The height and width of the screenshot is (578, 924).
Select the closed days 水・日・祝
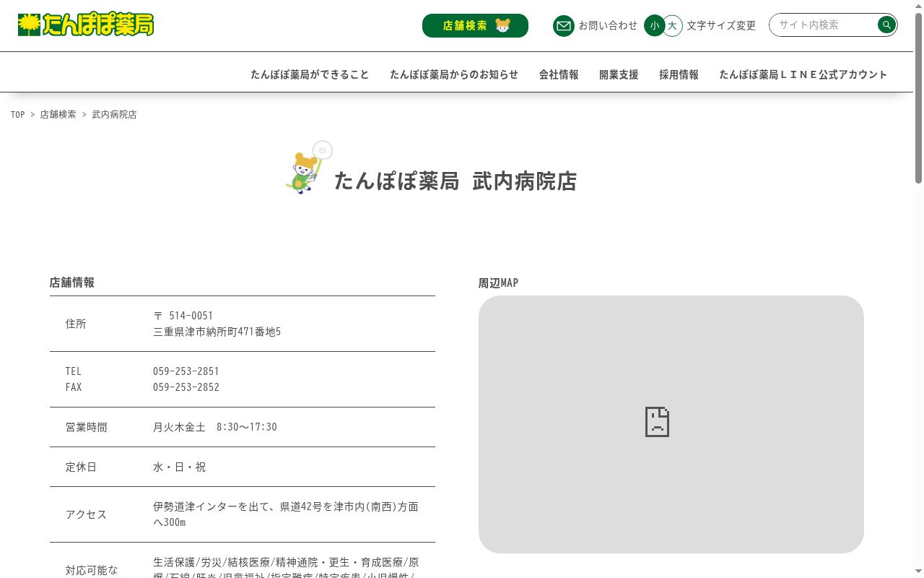[x=179, y=467]
